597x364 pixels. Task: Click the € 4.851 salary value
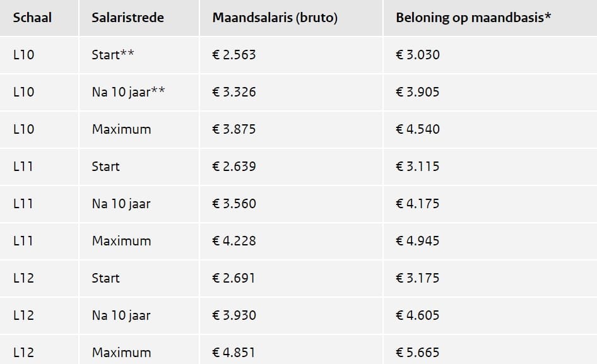point(234,353)
